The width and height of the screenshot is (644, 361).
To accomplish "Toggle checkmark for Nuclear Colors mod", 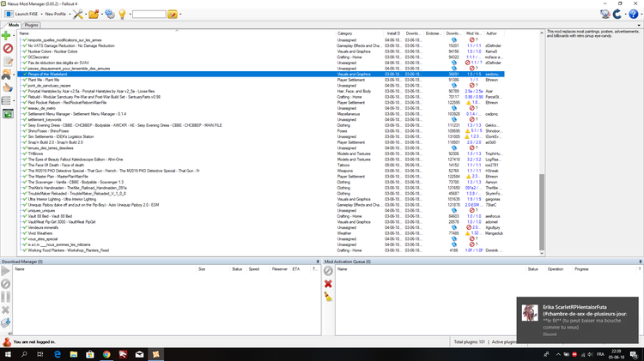I will [25, 51].
